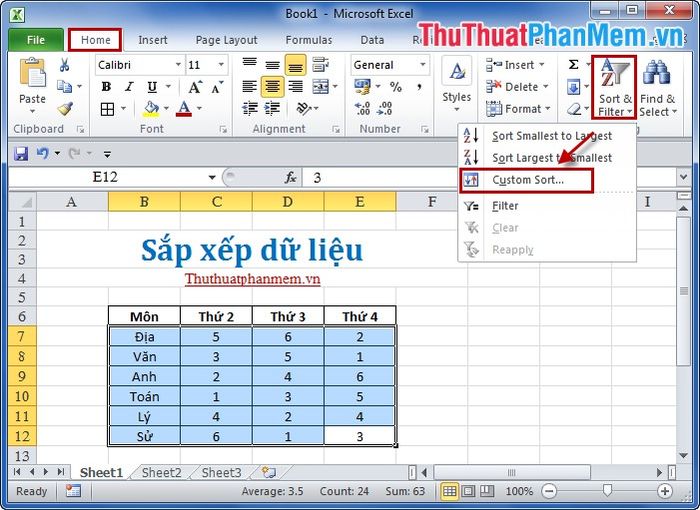Click the Insert Worksheet icon
Image resolution: width=700 pixels, height=510 pixels.
pos(269,472)
